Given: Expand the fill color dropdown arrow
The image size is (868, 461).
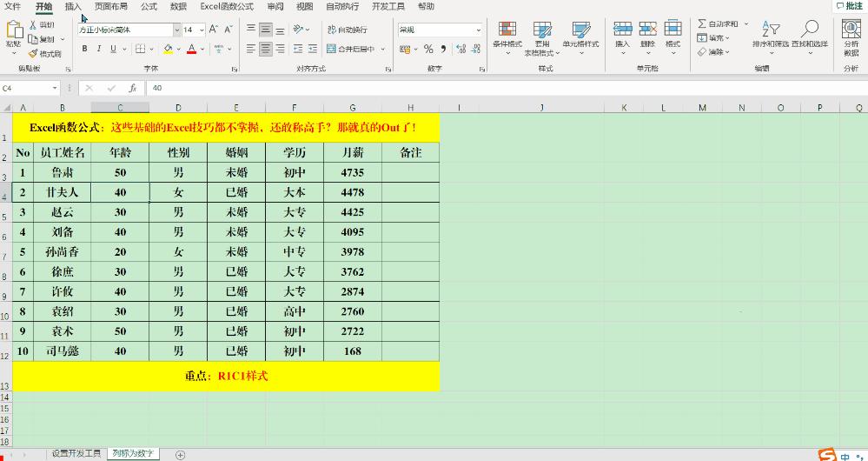Looking at the screenshot, I should (x=179, y=50).
